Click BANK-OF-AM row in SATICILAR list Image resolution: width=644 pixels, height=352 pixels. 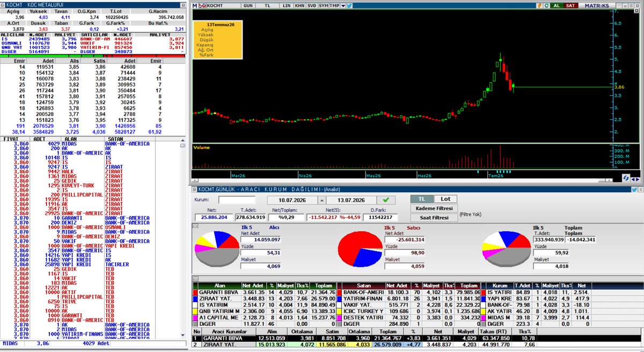pyautogui.click(x=131, y=39)
